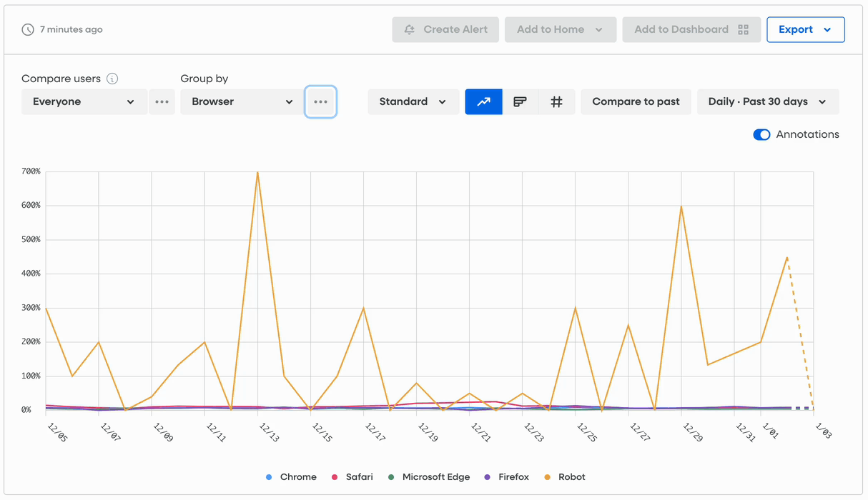
Task: Toggle Robot series in the chart legend
Action: pos(565,476)
